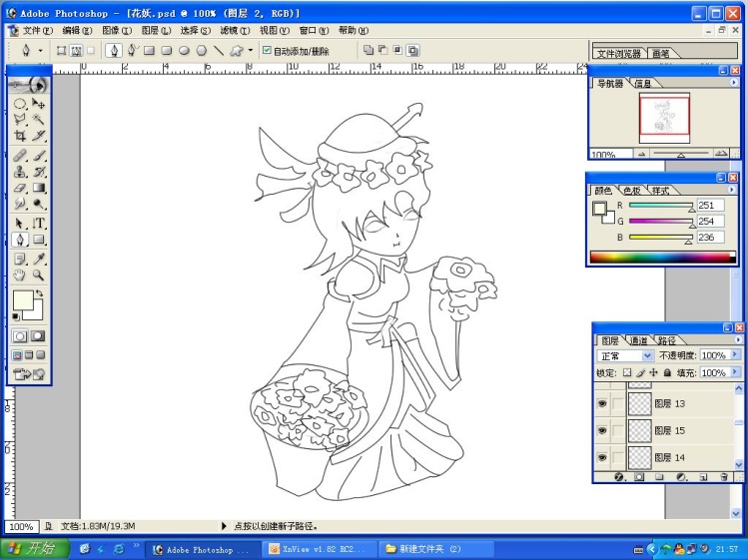The image size is (748, 560).
Task: Toggle lock transparent pixels
Action: 627,372
